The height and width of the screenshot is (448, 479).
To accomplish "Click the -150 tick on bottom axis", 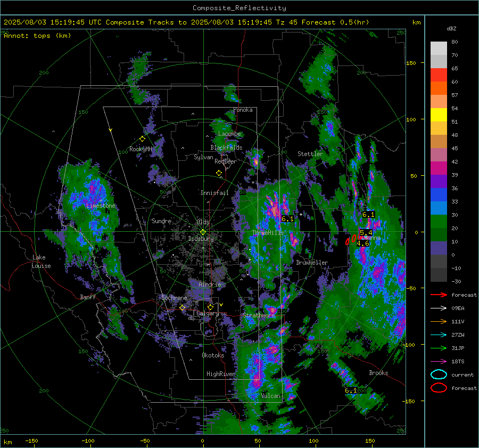I will click(x=31, y=441).
